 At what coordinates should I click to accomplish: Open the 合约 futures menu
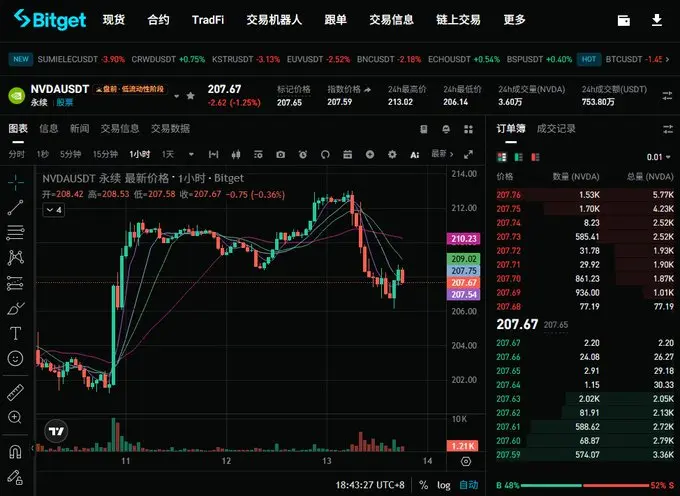pyautogui.click(x=158, y=20)
